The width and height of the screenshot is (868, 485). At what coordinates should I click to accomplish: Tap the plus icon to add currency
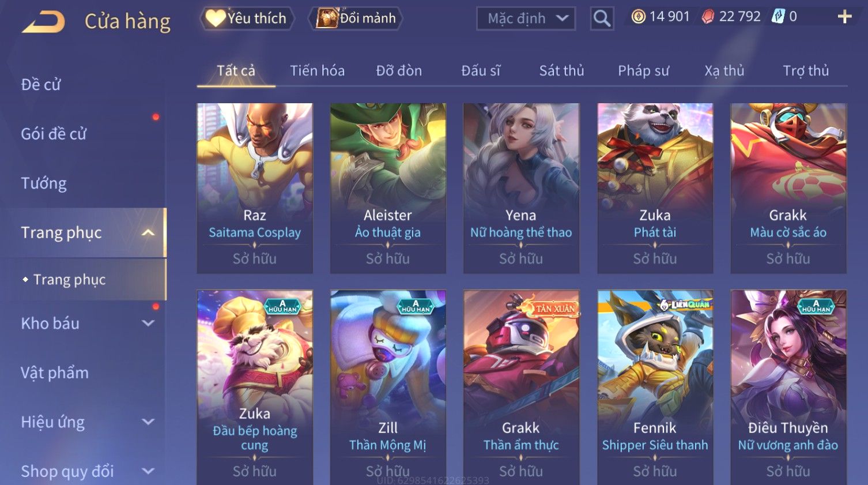point(844,17)
